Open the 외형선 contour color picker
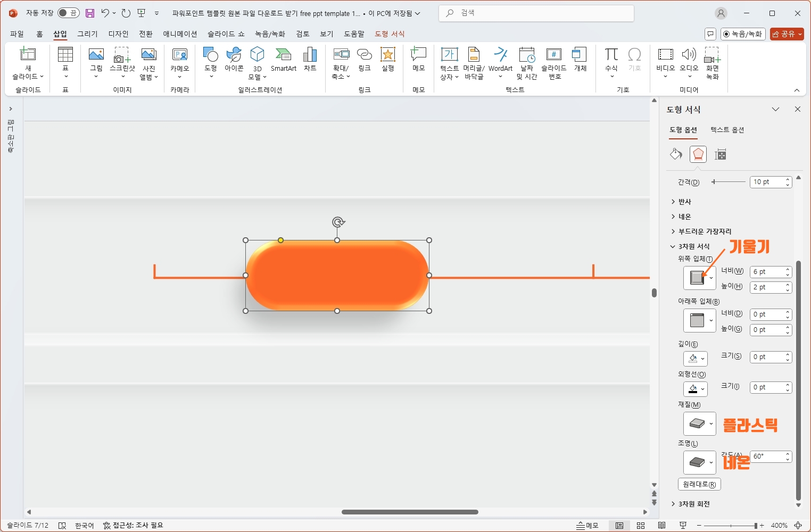The width and height of the screenshot is (811, 532). [696, 389]
